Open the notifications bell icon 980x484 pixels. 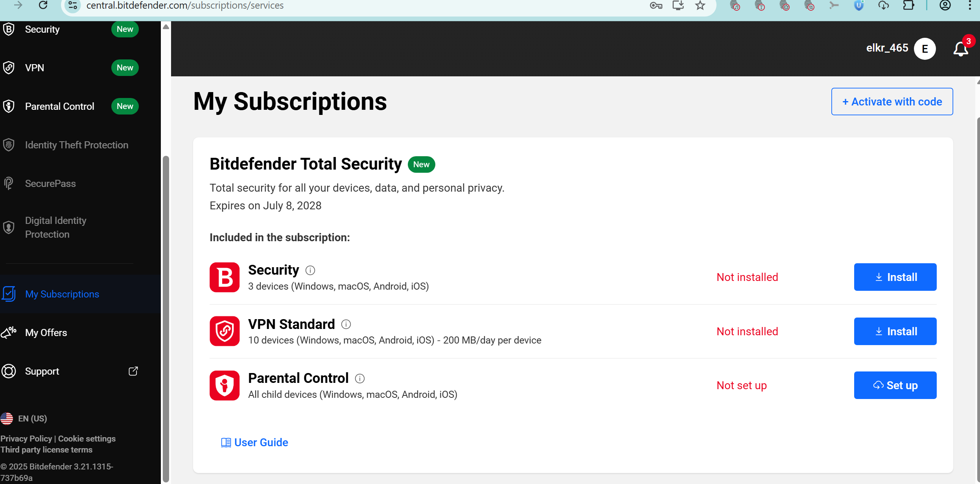pos(960,49)
